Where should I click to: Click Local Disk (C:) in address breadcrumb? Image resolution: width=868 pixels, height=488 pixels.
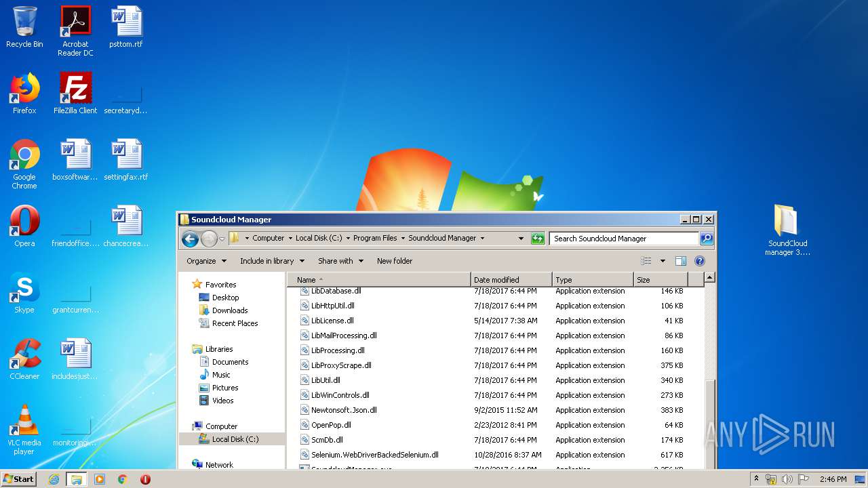[319, 239]
